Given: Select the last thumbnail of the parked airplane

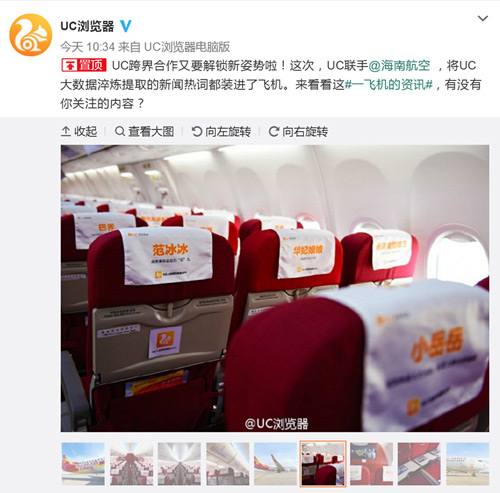Looking at the screenshot, I should (x=467, y=464).
